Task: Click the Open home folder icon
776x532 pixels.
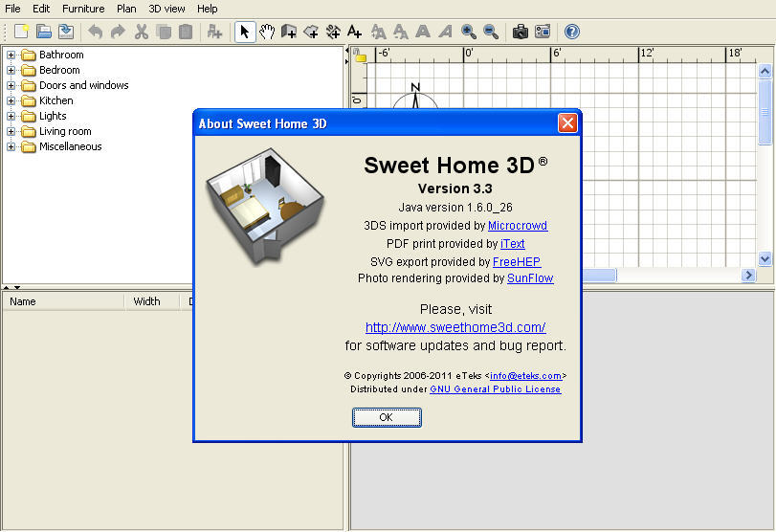Action: pyautogui.click(x=44, y=32)
